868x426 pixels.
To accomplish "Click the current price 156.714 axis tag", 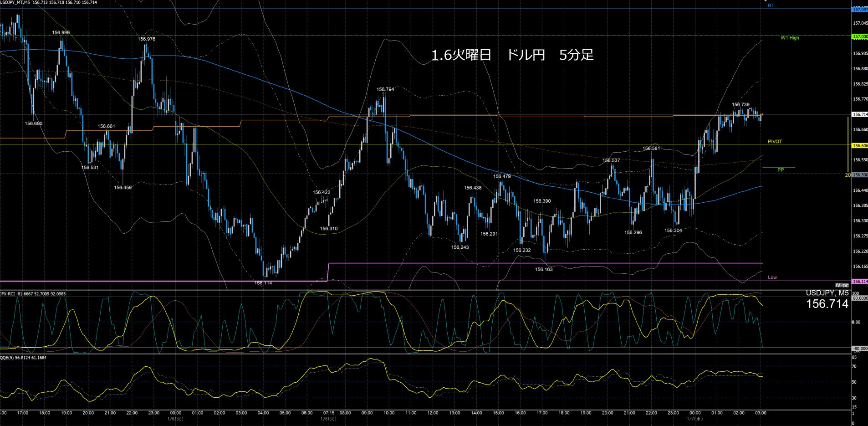I will click(x=860, y=114).
